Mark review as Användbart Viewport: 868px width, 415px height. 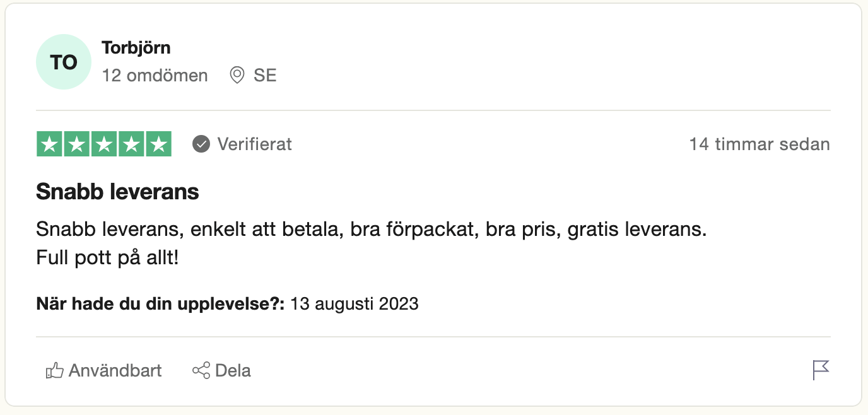point(115,371)
